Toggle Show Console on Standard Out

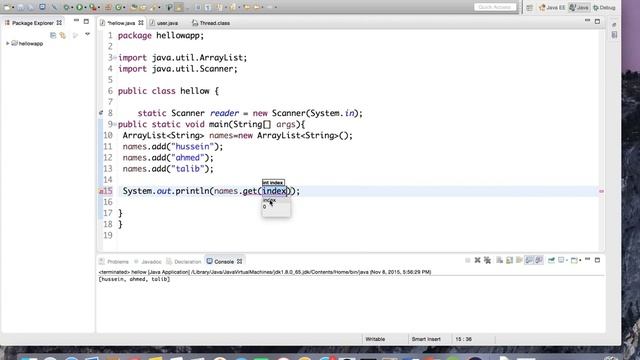pyautogui.click(x=529, y=260)
